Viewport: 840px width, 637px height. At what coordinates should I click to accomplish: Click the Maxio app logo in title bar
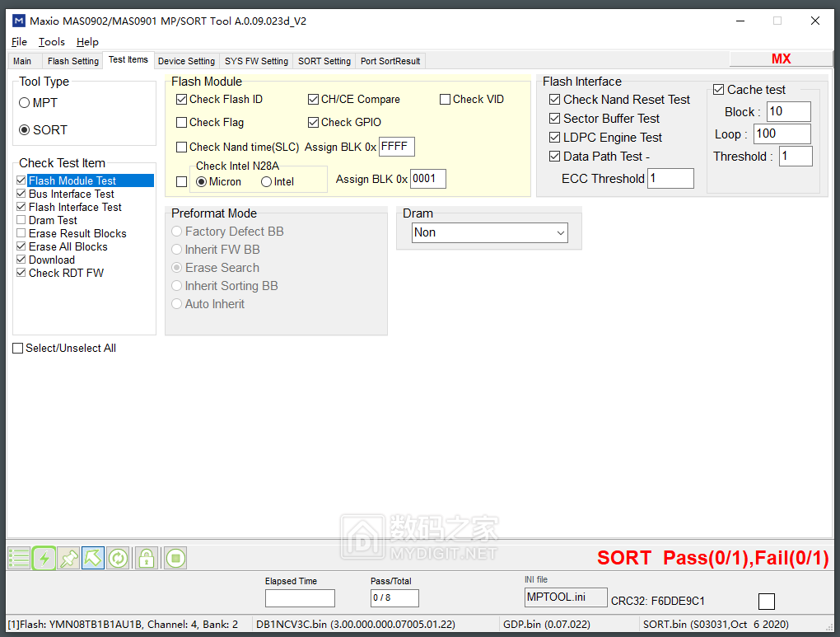click(19, 21)
